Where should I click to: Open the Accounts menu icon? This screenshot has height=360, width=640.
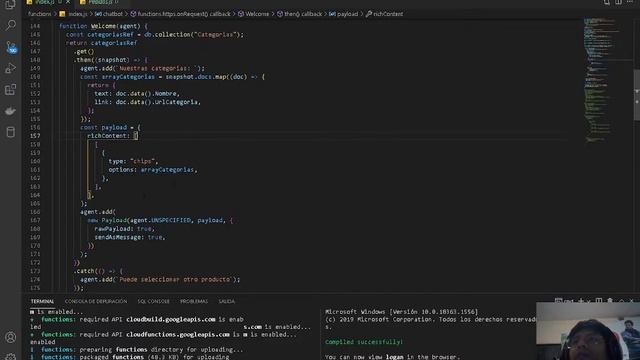(x=10, y=338)
